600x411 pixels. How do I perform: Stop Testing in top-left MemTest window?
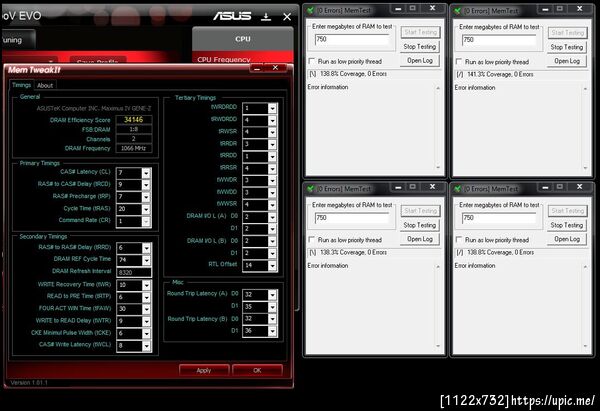[x=420, y=47]
